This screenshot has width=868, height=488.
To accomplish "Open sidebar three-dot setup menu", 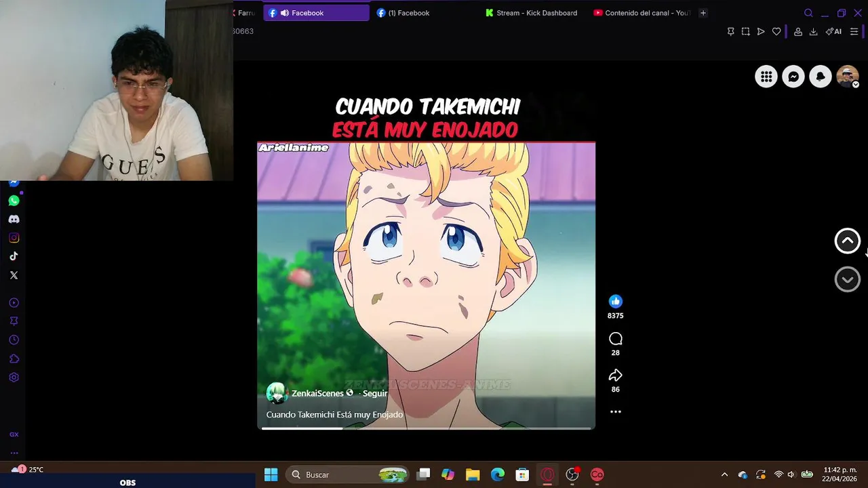I will click(14, 453).
